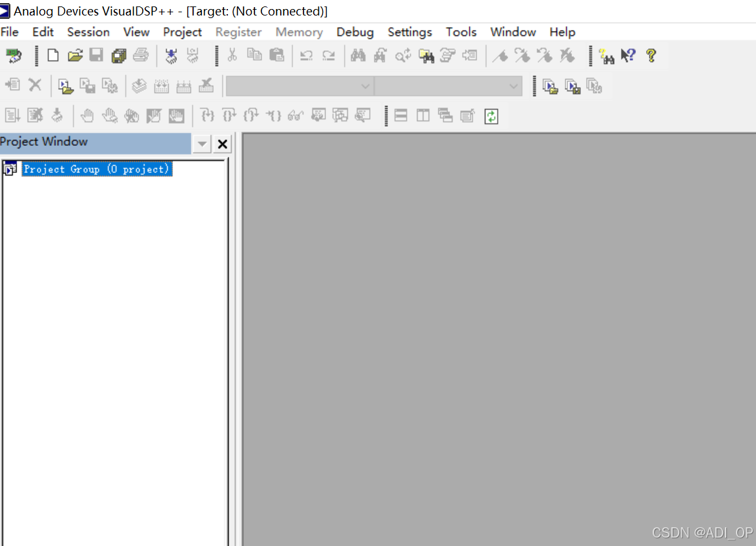Click the Run to Cursor braces icon
This screenshot has height=546, width=756.
pyautogui.click(x=273, y=115)
